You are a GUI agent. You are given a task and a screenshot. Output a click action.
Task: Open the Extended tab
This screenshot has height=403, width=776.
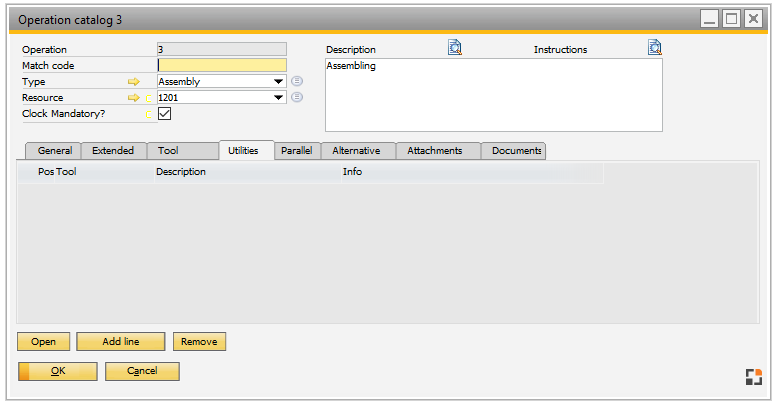point(113,151)
